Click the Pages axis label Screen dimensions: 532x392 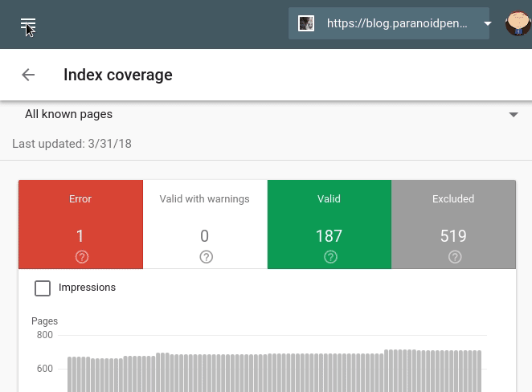pos(44,321)
